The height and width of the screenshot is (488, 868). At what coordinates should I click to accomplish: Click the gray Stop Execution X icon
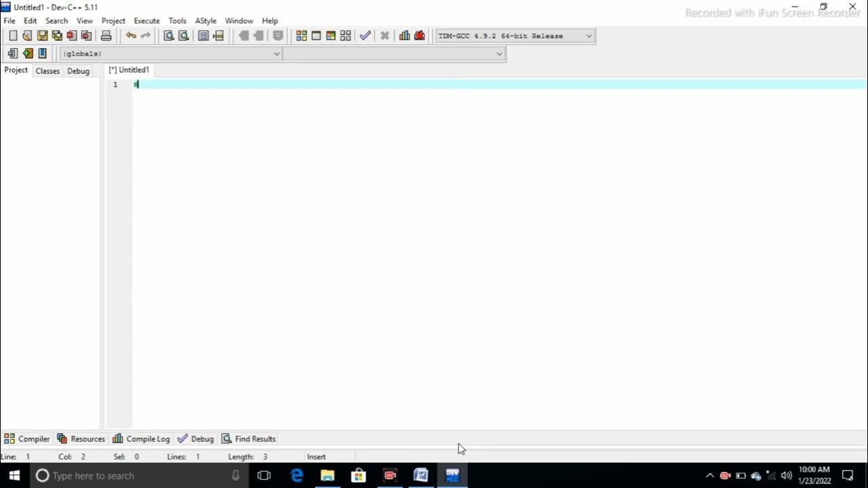coord(384,36)
